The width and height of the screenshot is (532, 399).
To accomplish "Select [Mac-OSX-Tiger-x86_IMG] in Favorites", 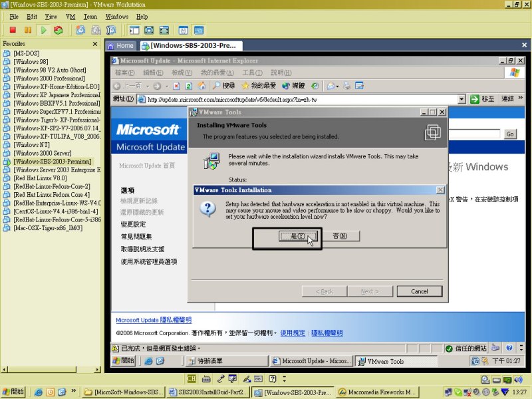I will [48, 228].
